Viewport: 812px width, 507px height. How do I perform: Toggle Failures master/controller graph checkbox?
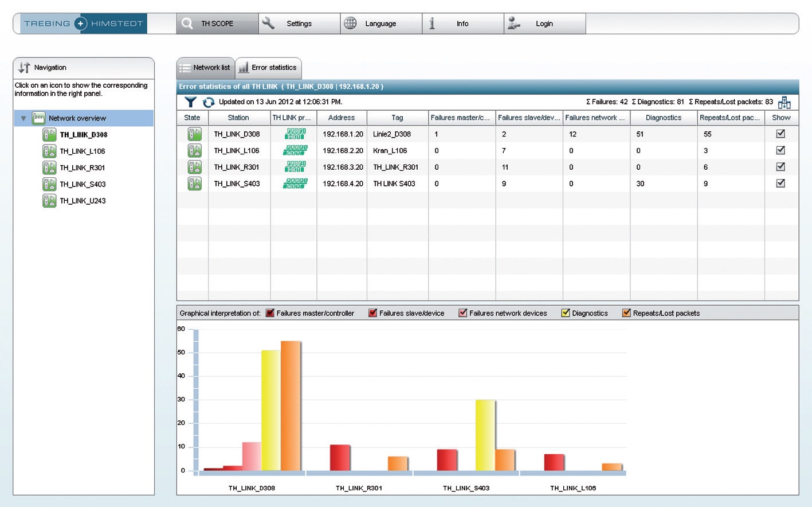click(x=270, y=313)
